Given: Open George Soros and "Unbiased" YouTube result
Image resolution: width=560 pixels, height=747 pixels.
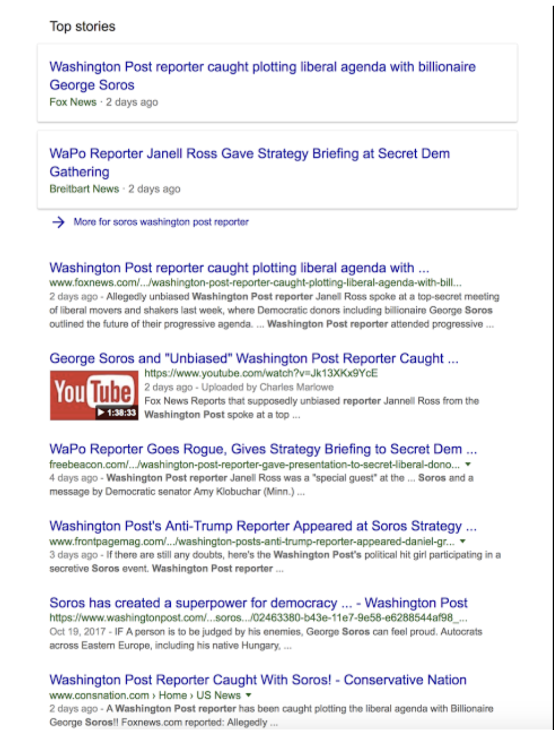Looking at the screenshot, I should tap(254, 358).
